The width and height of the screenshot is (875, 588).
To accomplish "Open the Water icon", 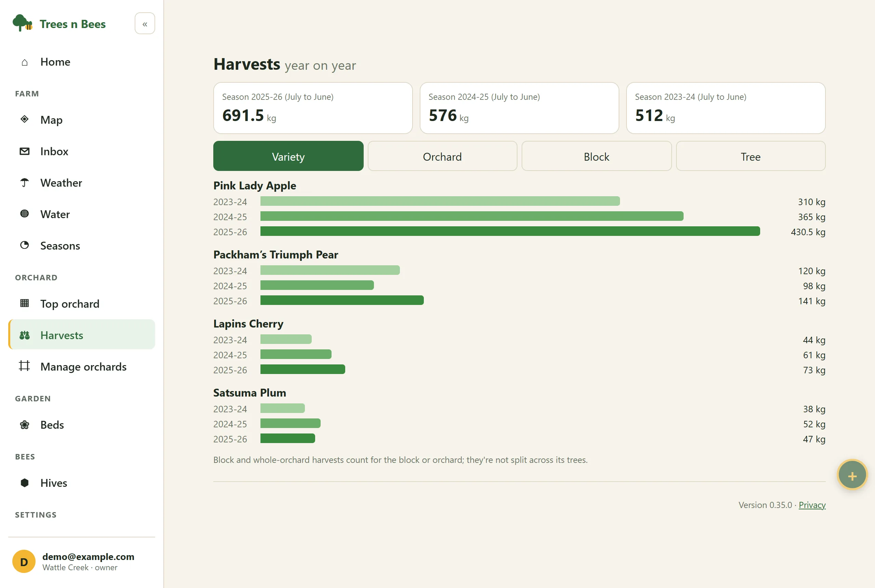I will tap(24, 214).
